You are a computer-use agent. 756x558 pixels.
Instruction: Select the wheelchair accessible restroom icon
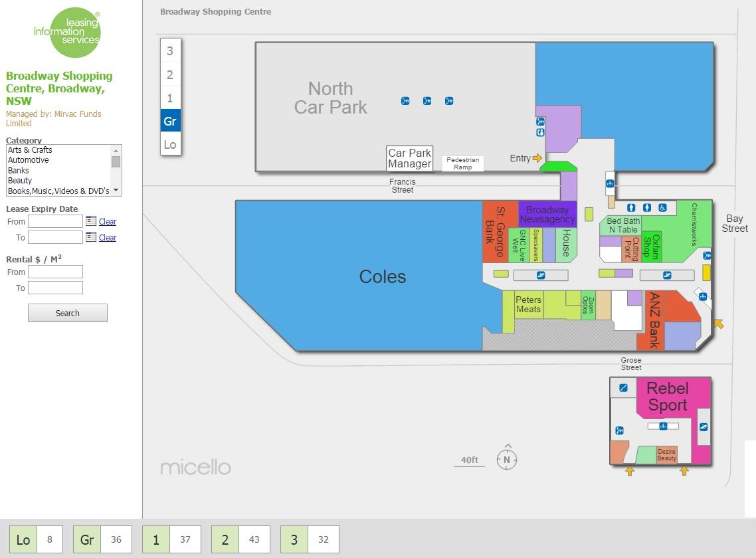[x=662, y=207]
